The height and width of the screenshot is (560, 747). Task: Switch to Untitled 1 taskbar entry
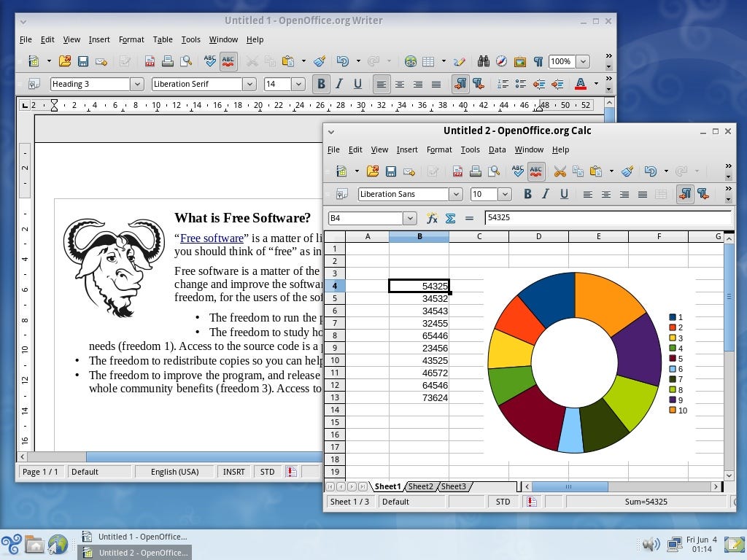135,537
